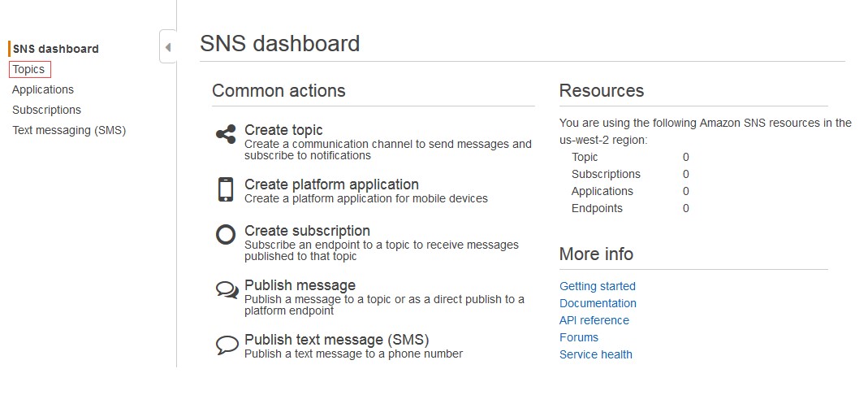Click the speech bubble icon for SMS
The width and height of the screenshot is (868, 408).
(x=227, y=345)
